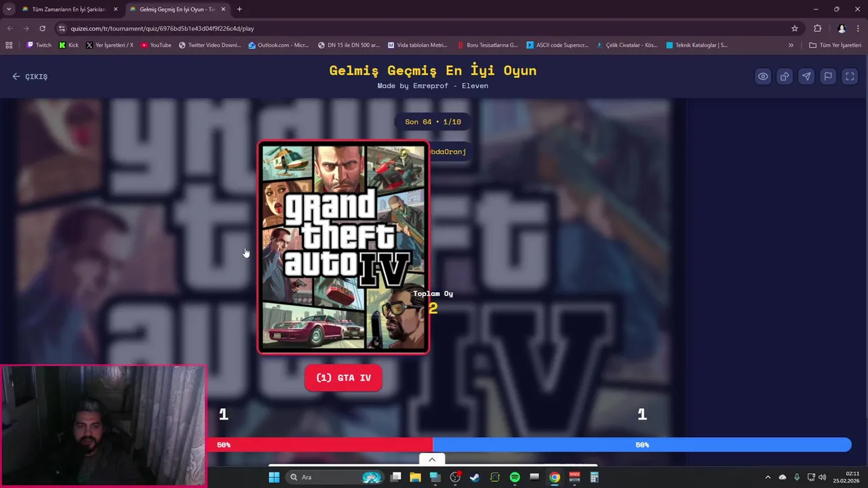Image resolution: width=868 pixels, height=488 pixels.
Task: Click the 'Toplam Oy' vote count label
Action: click(x=433, y=293)
